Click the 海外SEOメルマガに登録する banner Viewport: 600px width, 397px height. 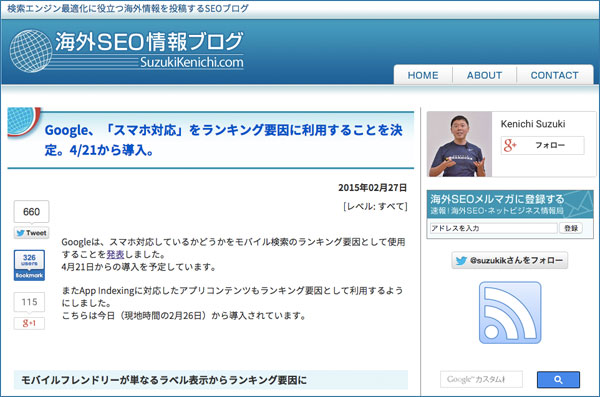510,204
